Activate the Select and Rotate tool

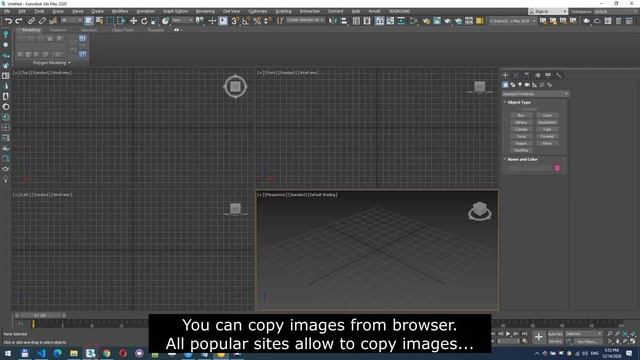point(144,21)
